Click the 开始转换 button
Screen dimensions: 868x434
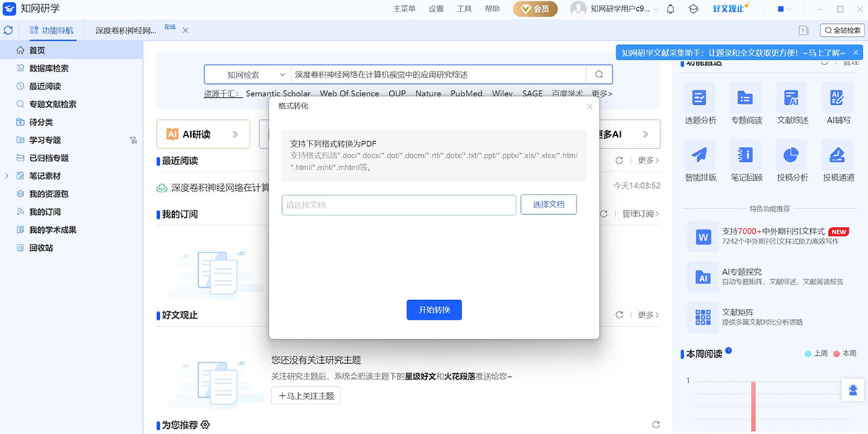[434, 310]
